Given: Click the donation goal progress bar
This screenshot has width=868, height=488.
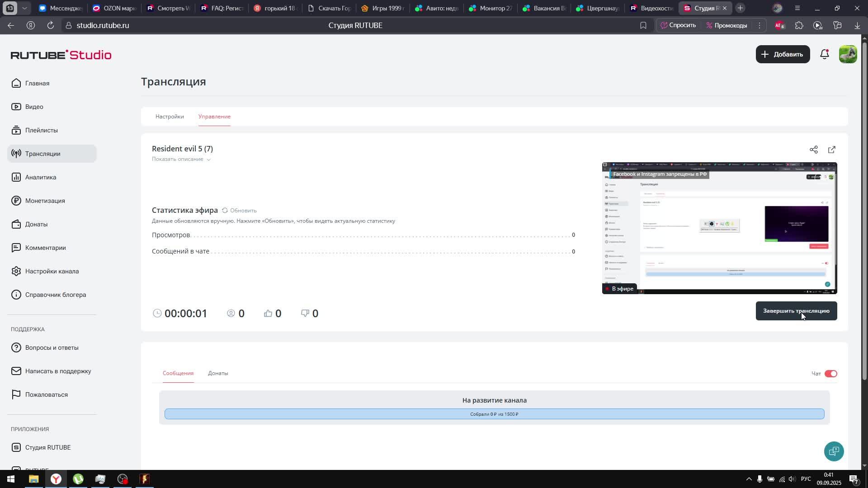Looking at the screenshot, I should pyautogui.click(x=494, y=414).
